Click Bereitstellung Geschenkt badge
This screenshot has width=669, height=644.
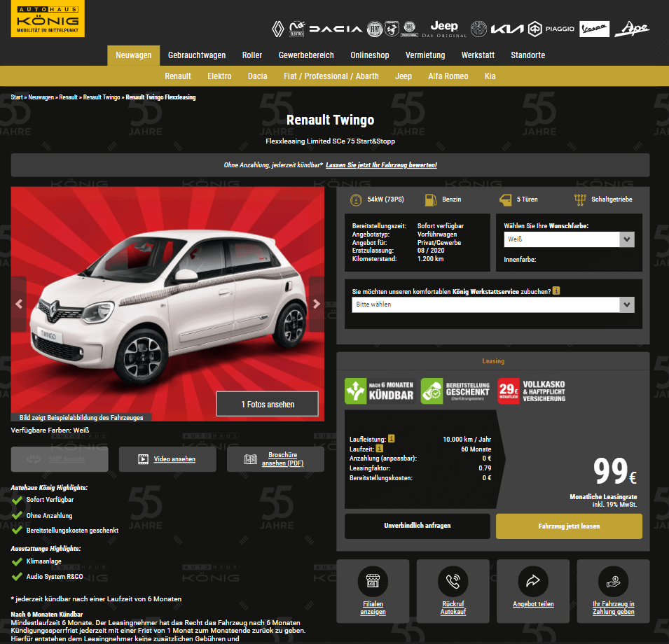(455, 391)
